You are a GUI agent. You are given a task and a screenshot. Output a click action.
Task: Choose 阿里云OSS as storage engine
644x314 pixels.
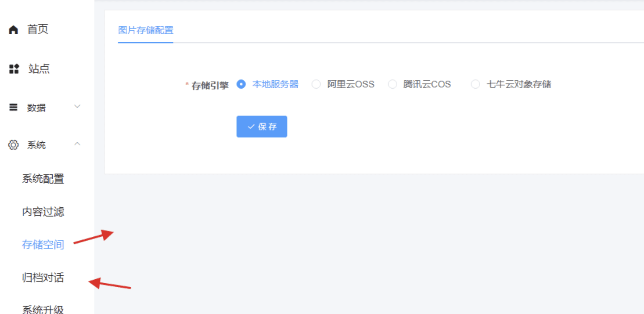[x=316, y=84]
